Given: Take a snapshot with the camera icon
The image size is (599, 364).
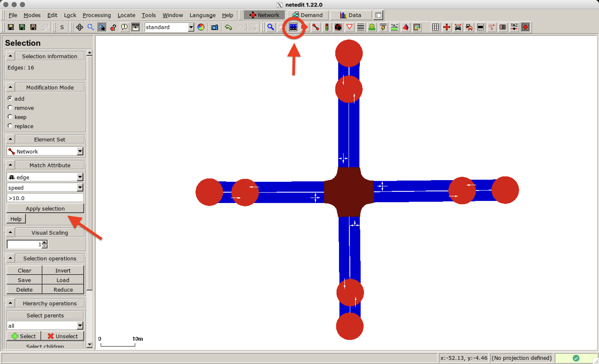Looking at the screenshot, I should (214, 27).
